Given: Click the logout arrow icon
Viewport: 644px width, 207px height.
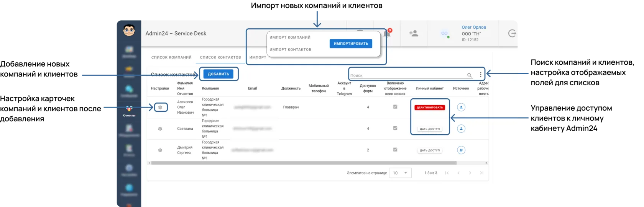Looking at the screenshot, I should tap(512, 33).
